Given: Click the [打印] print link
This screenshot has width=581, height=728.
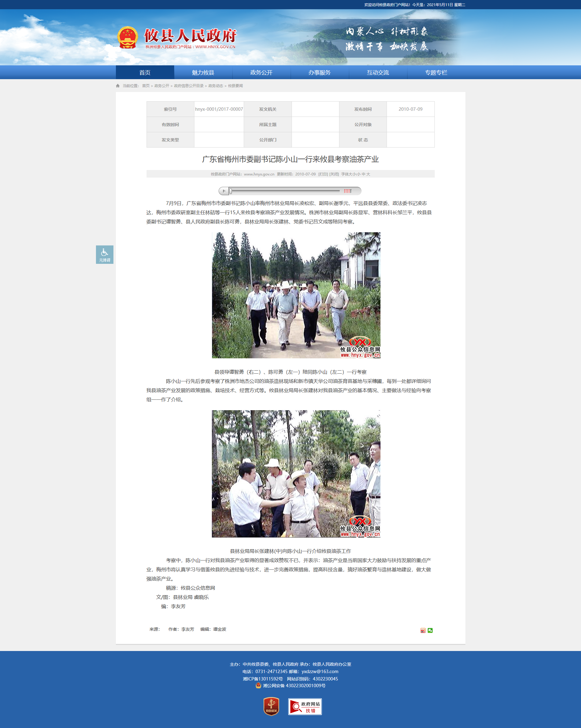Looking at the screenshot, I should click(x=323, y=174).
